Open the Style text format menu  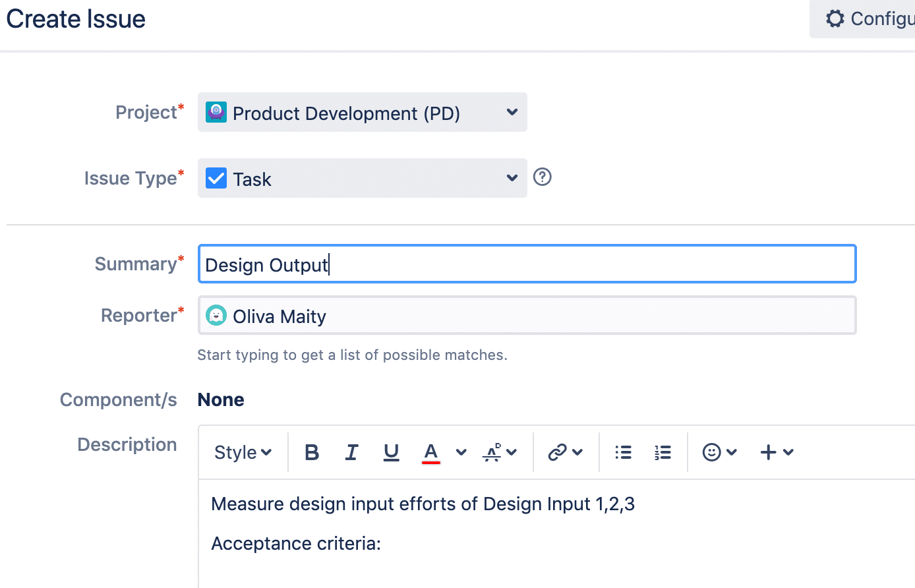[243, 452]
